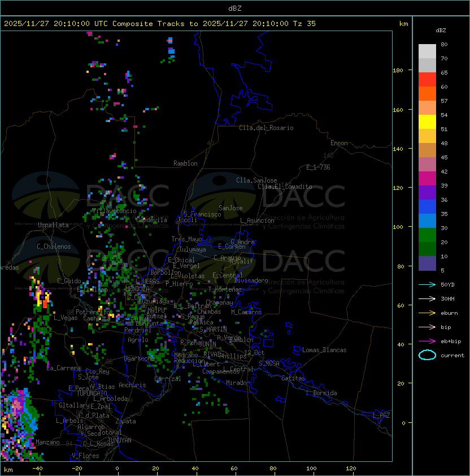Viewport: 470px width, 476px height.
Task: Click the 'E_1-736' station label
Action: coord(318,167)
